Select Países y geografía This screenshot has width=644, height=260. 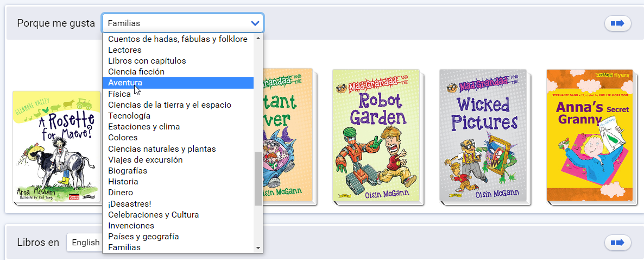(x=178, y=237)
